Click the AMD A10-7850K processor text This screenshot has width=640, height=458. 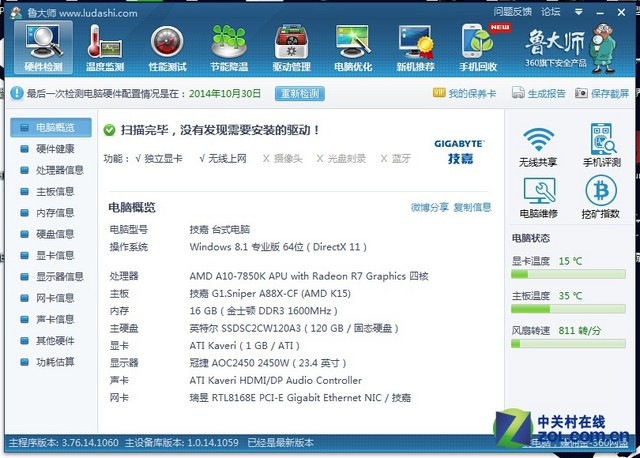point(309,276)
